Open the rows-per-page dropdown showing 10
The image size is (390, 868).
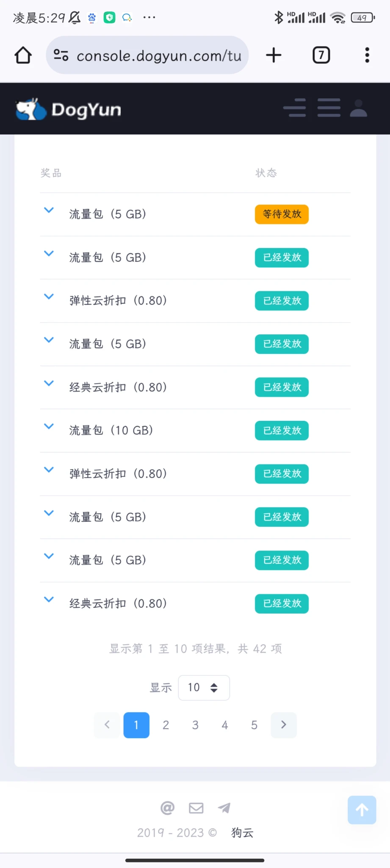[204, 687]
